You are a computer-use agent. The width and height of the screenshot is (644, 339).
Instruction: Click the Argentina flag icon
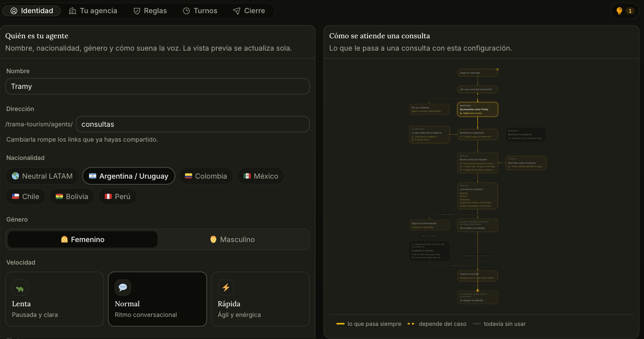(x=92, y=176)
